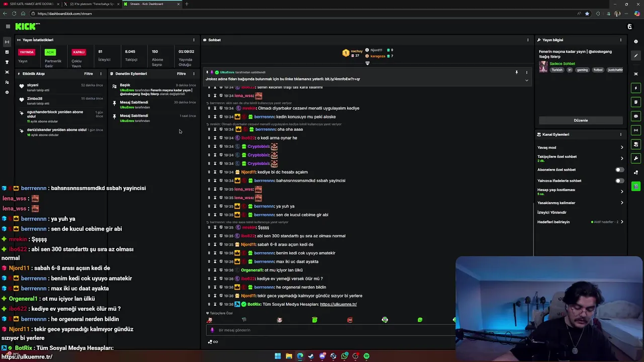Screen dimensions: 644x362
Task: Click the Filtre button in Denetim Eylemleri
Action: tap(182, 74)
